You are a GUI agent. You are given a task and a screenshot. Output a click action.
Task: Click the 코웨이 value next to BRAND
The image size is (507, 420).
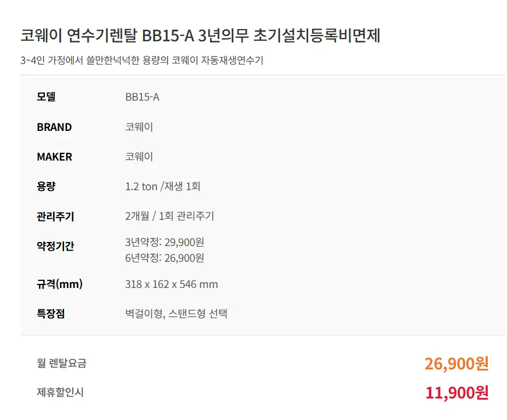tap(139, 127)
